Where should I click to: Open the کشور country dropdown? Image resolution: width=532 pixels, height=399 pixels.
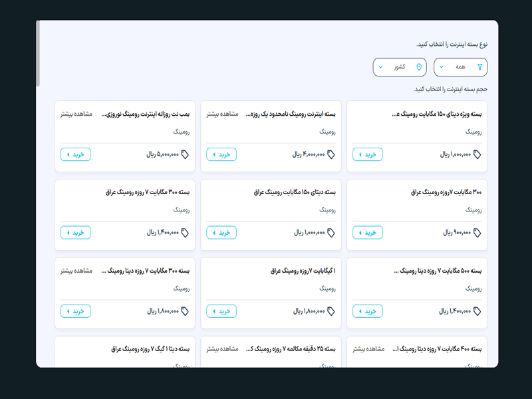pyautogui.click(x=400, y=67)
